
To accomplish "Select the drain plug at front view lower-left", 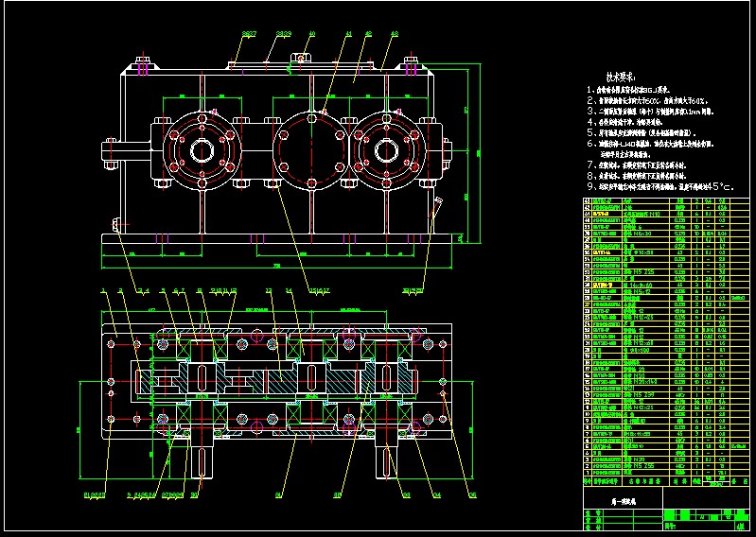I will (117, 224).
